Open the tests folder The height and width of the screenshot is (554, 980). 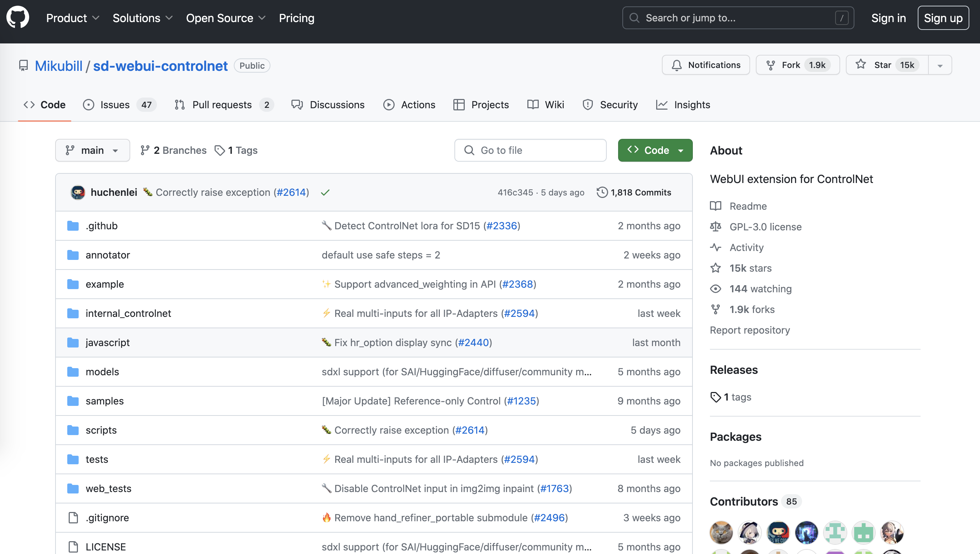coord(97,459)
